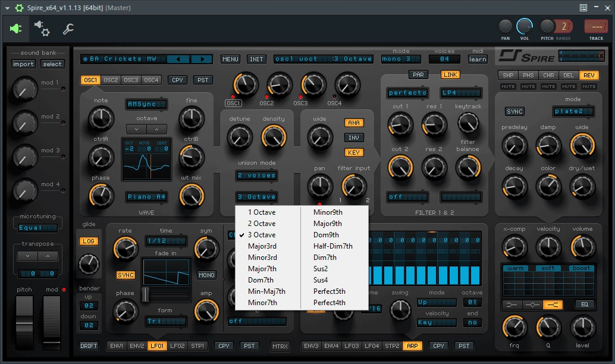Toggle reverb SYNC button
This screenshot has width=615, height=364.
pyautogui.click(x=514, y=111)
